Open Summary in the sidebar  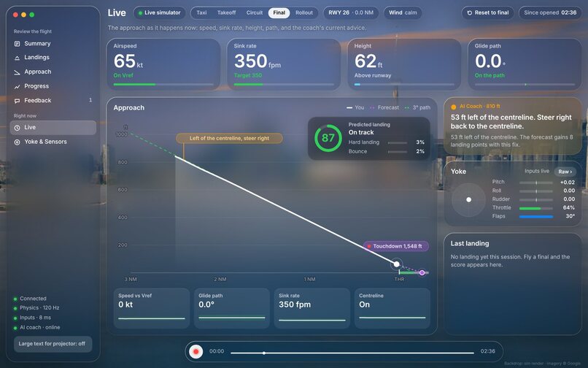(53, 44)
